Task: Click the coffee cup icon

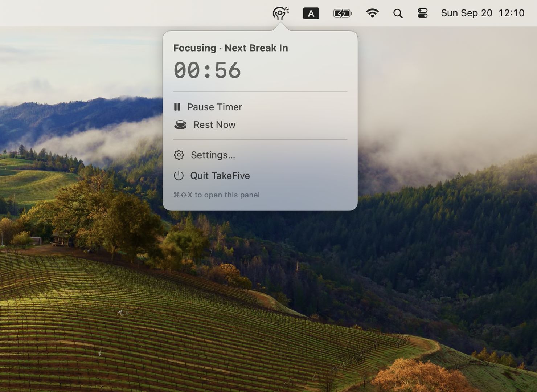Action: coord(180,124)
